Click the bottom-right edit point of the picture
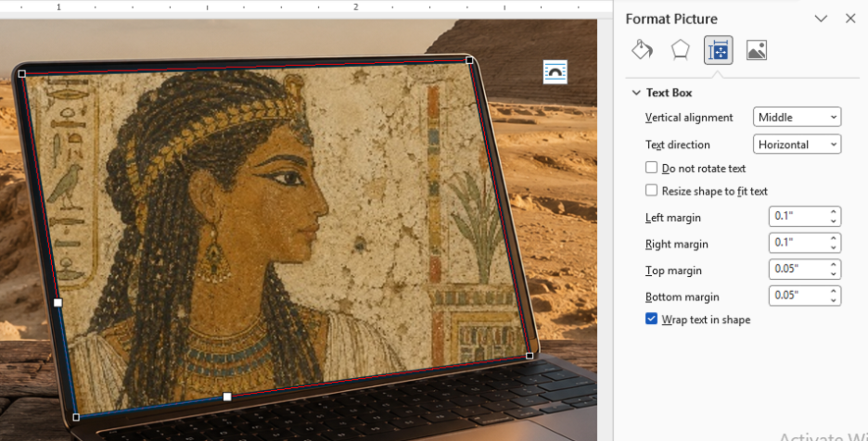Viewport: 868px width, 441px height. point(530,356)
